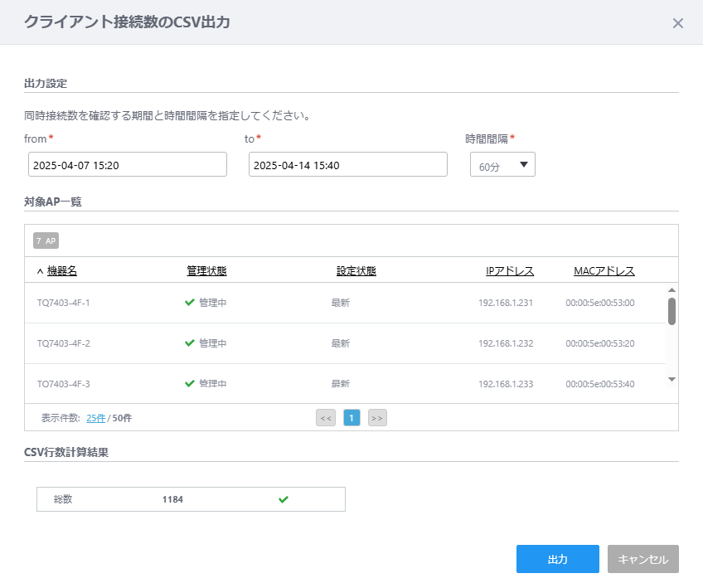Sort table by 管理状態 column header
703x588 pixels.
tap(206, 271)
